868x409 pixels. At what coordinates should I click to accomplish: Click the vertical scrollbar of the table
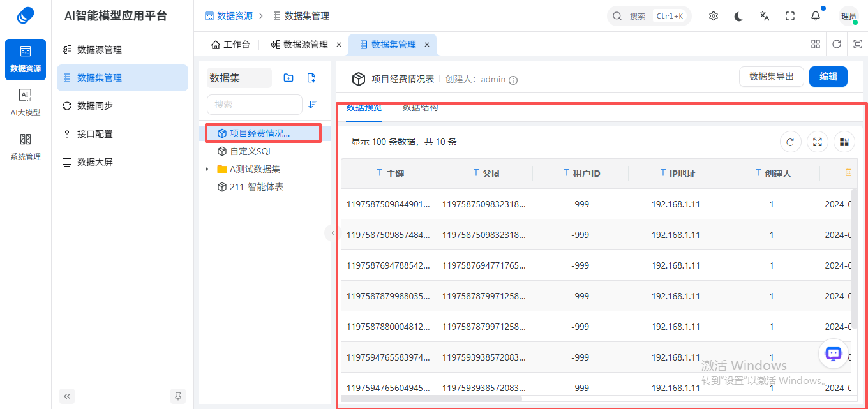[855, 260]
